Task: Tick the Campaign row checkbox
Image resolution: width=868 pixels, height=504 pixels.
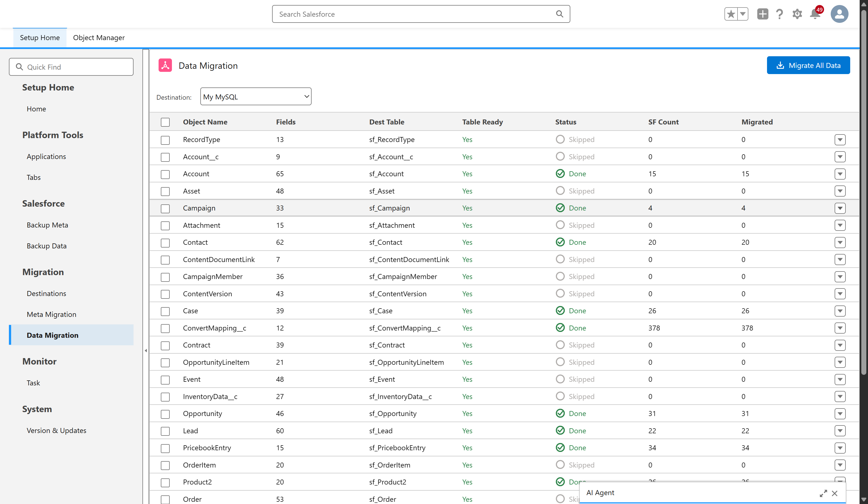Action: click(x=165, y=209)
